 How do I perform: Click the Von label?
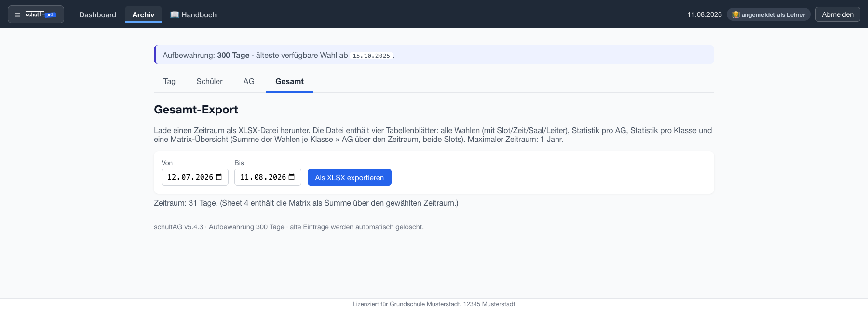click(167, 163)
